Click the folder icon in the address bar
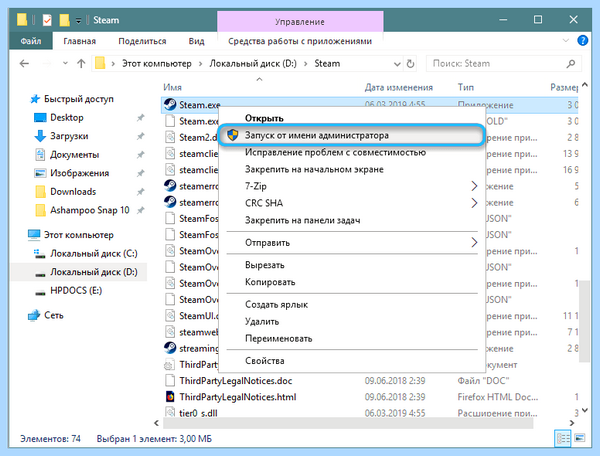The height and width of the screenshot is (456, 600). point(100,63)
